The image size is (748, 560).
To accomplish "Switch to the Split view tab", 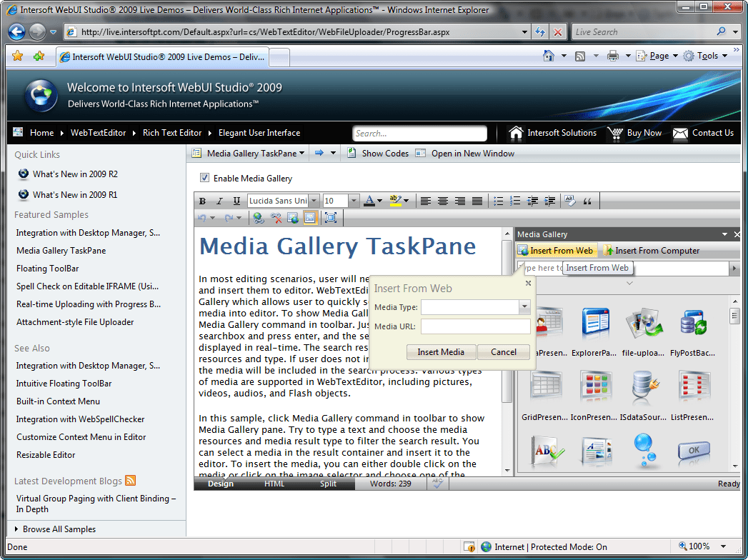I will pyautogui.click(x=328, y=484).
